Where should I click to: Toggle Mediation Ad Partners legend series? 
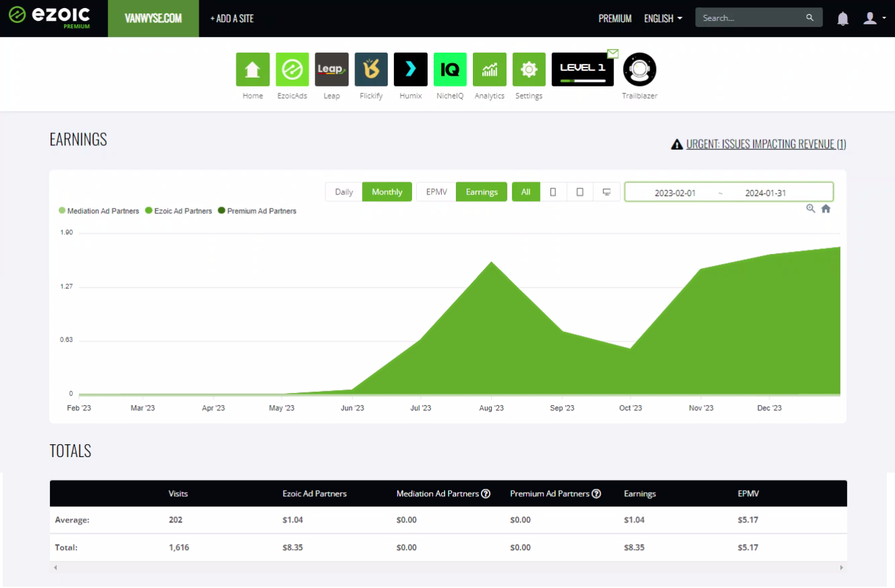click(x=99, y=211)
